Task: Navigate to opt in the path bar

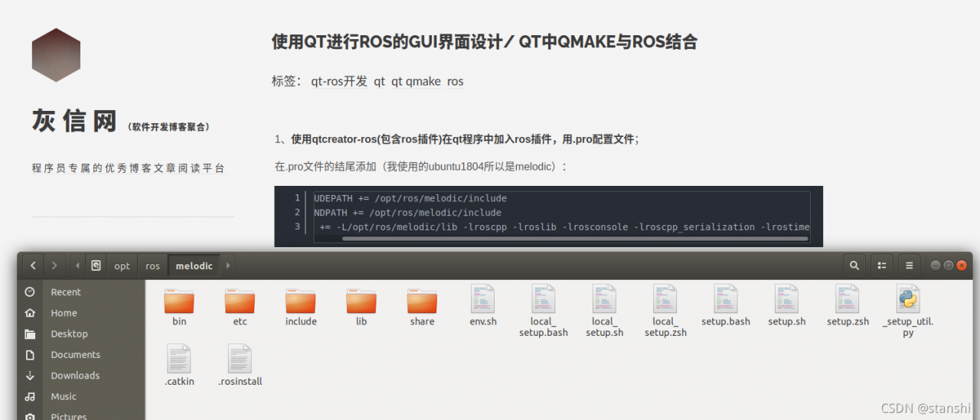Action: 122,266
